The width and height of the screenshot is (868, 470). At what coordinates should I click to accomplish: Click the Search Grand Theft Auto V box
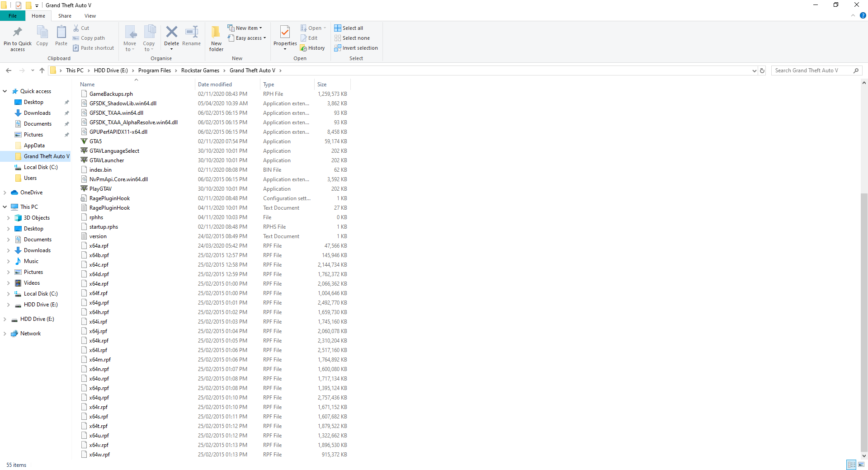816,70
